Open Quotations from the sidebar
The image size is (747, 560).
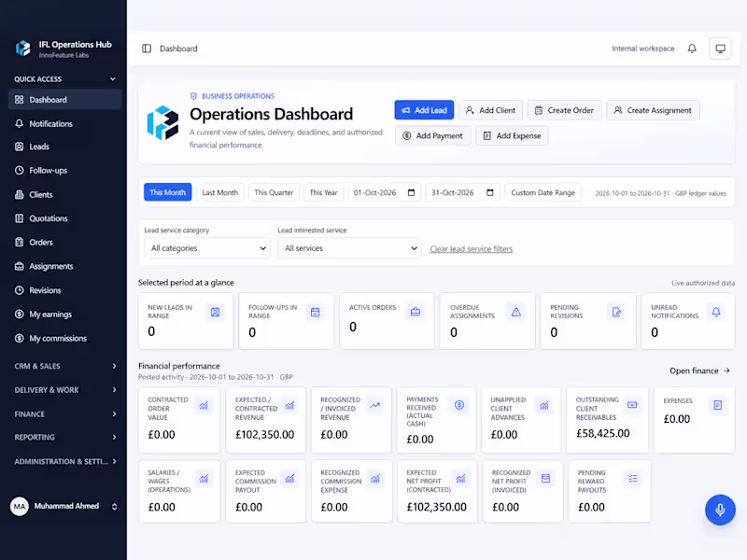pyautogui.click(x=64, y=218)
